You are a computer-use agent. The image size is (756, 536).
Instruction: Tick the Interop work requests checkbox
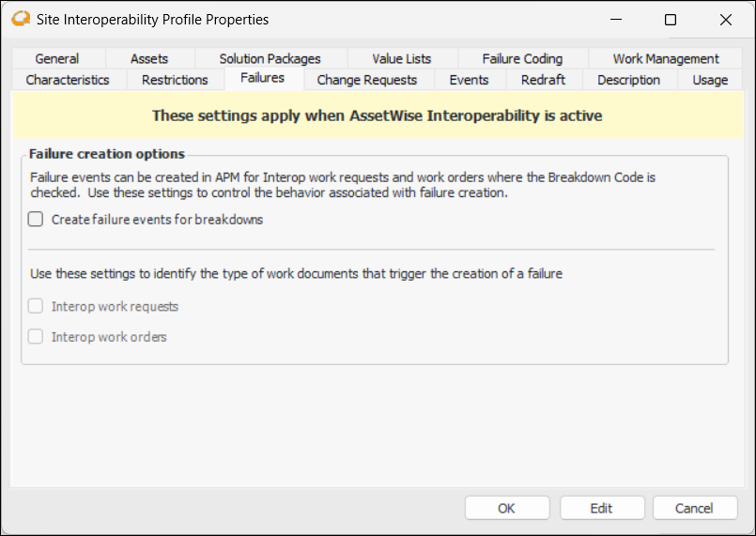tap(37, 306)
